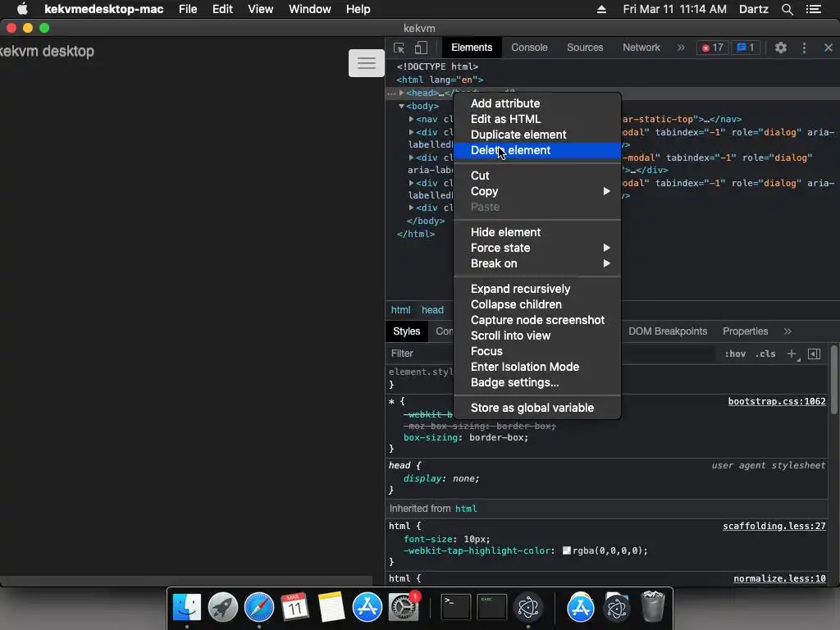Toggle the .cls class editor
Viewport: 840px width, 630px height.
[x=765, y=354]
